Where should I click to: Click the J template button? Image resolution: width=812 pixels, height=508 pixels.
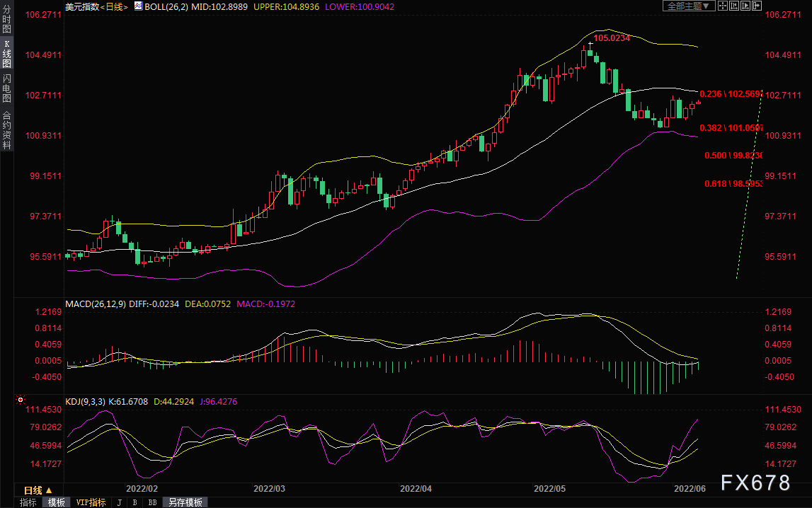click(x=119, y=502)
